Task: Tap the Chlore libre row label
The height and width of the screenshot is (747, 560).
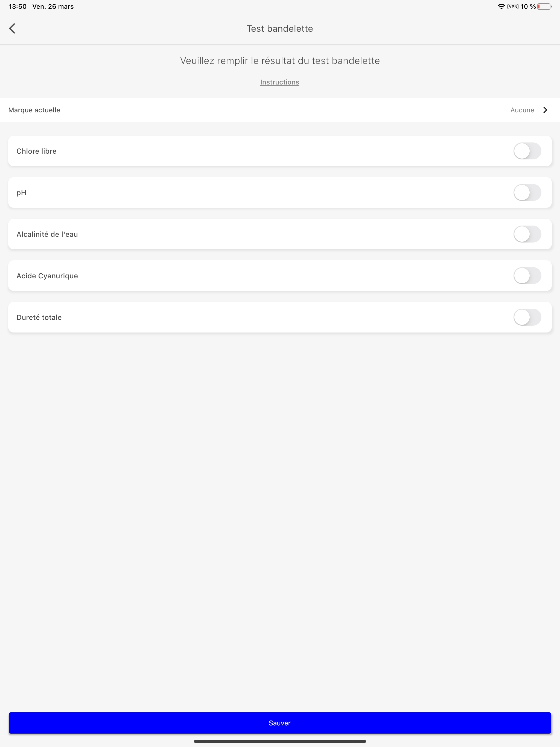Action: (x=36, y=151)
